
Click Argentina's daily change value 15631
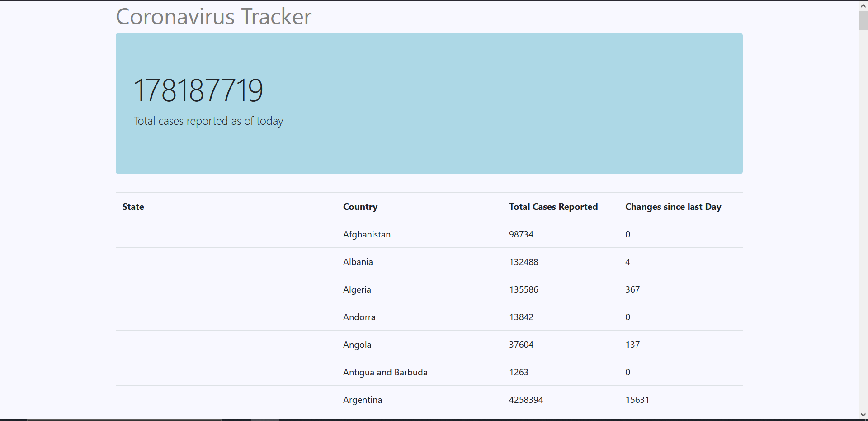pyautogui.click(x=637, y=400)
